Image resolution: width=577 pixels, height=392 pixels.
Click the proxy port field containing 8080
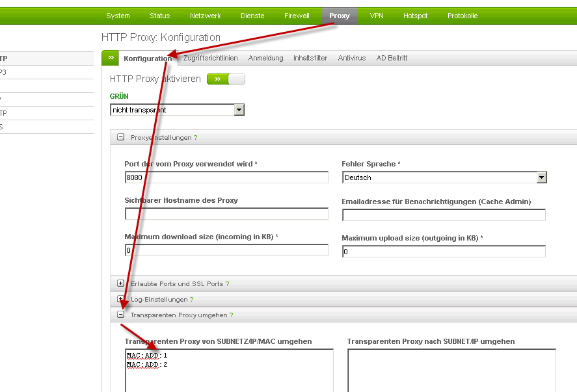(x=226, y=177)
